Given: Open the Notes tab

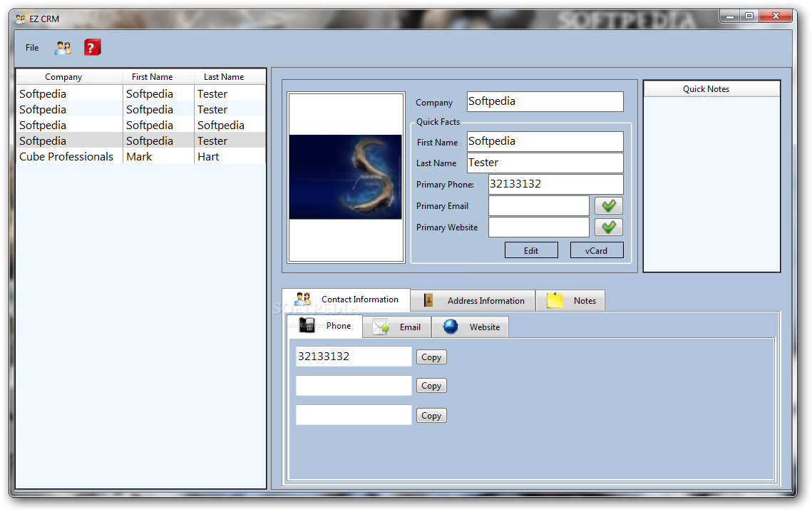Looking at the screenshot, I should [x=570, y=300].
